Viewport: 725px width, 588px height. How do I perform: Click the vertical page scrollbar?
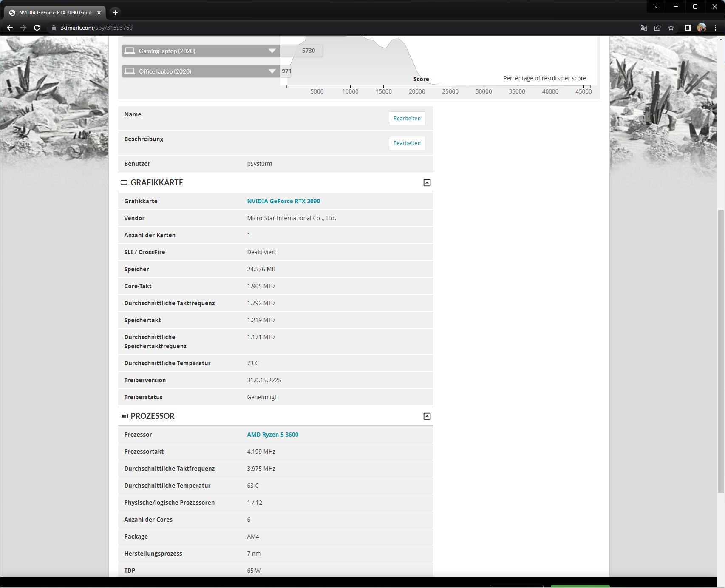(721, 351)
